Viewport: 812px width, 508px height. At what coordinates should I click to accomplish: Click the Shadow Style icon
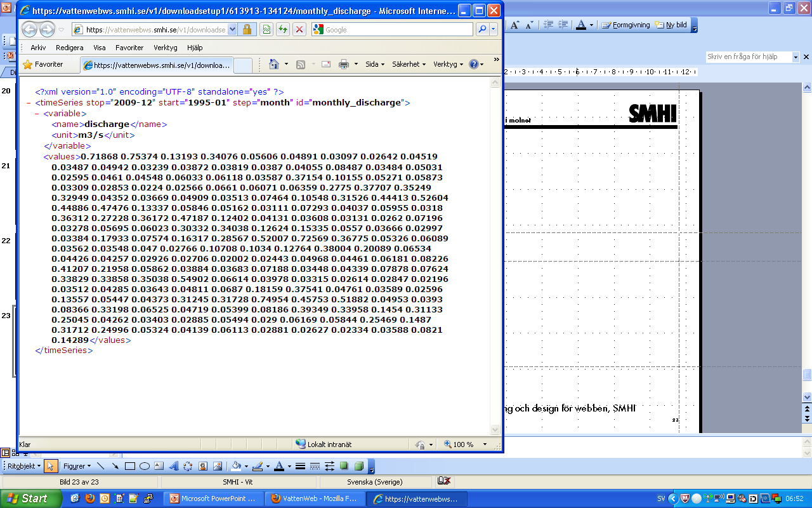[344, 466]
